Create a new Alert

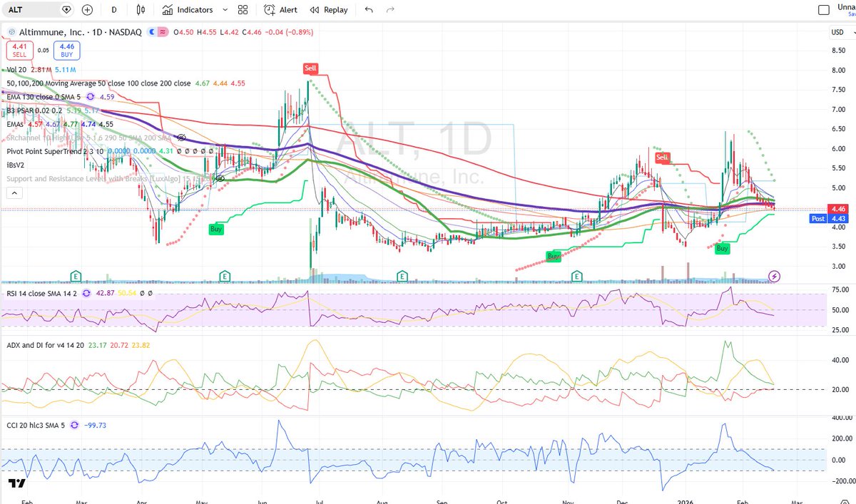(x=280, y=10)
